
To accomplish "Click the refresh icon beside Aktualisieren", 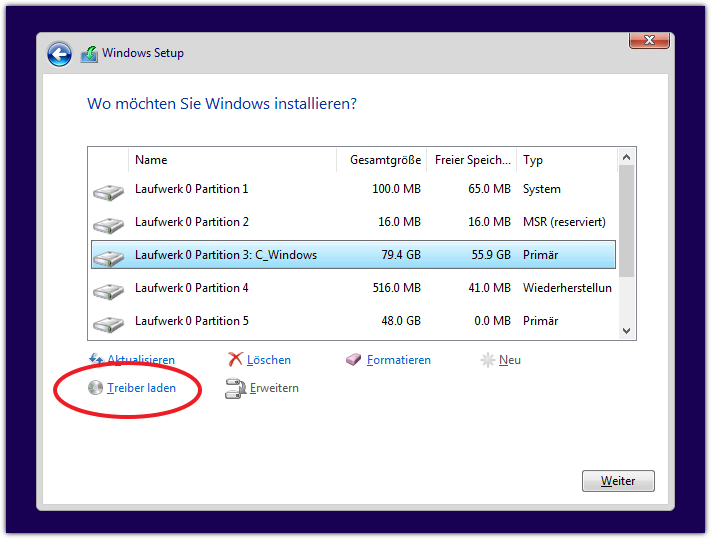I will click(x=96, y=359).
